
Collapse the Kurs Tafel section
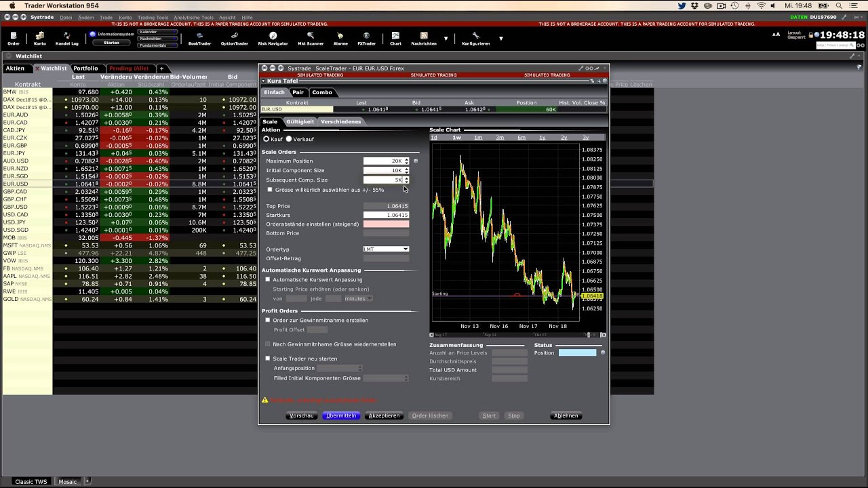(263, 81)
